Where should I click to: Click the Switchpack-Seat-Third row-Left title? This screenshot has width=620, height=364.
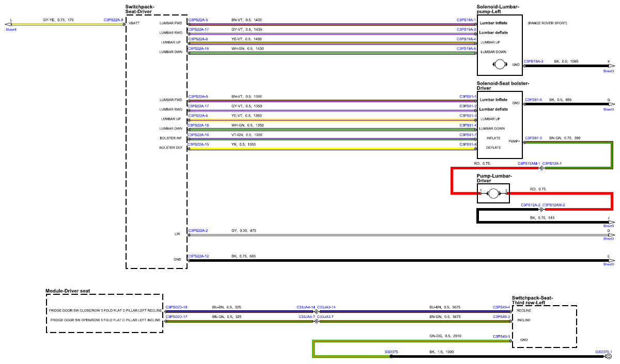[x=532, y=300]
